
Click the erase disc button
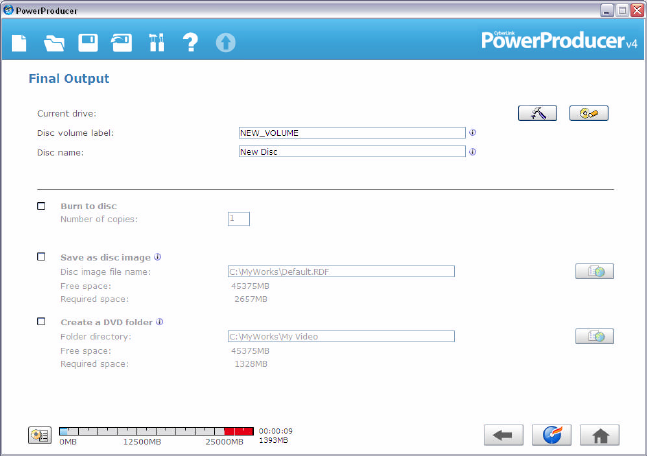(588, 113)
